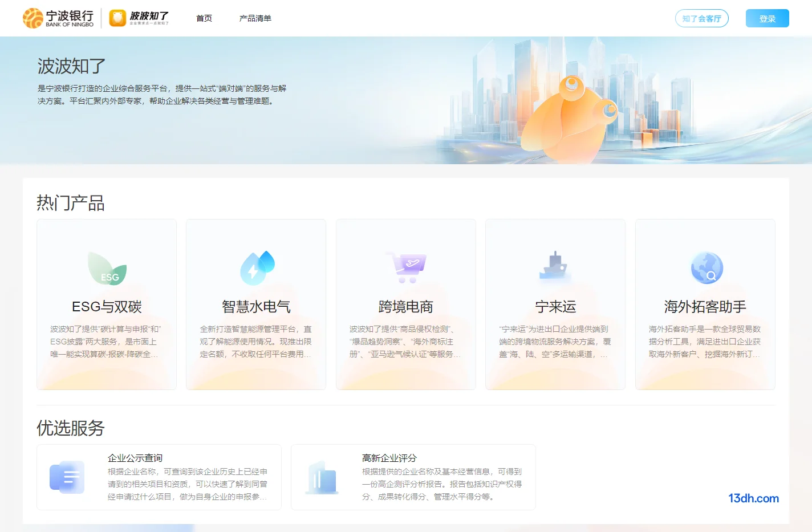The width and height of the screenshot is (812, 532).
Task: Click the 企业公示查询 description text
Action: click(x=188, y=484)
